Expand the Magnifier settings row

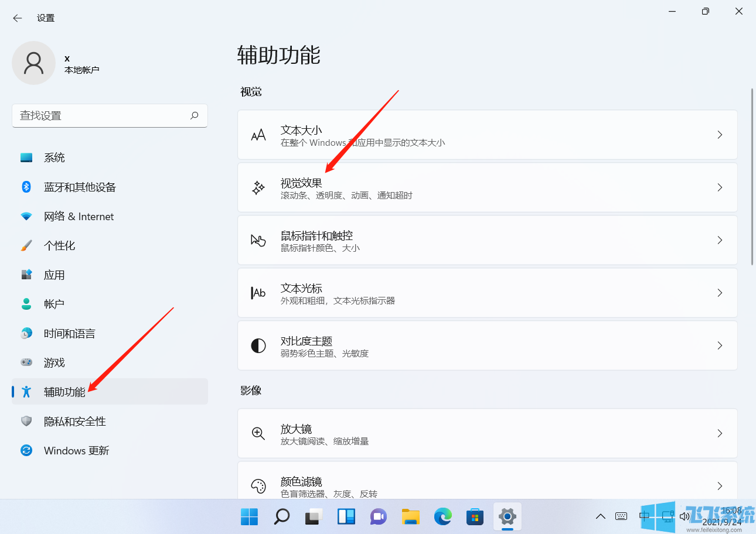point(486,433)
